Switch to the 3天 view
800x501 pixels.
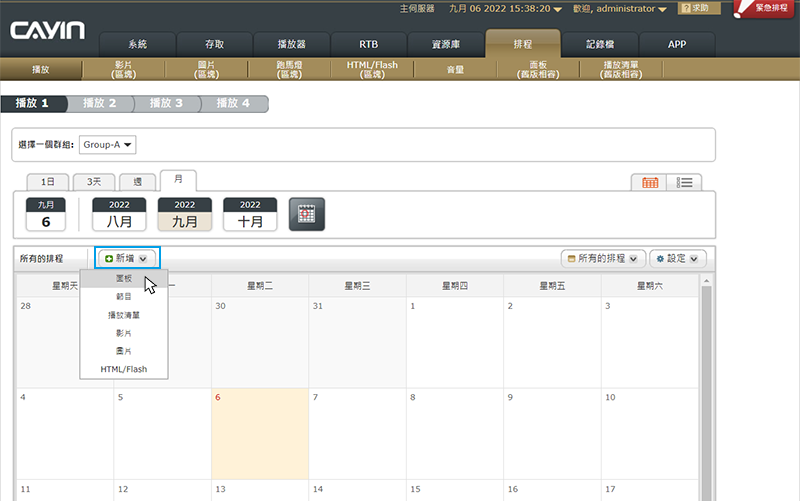click(x=94, y=182)
